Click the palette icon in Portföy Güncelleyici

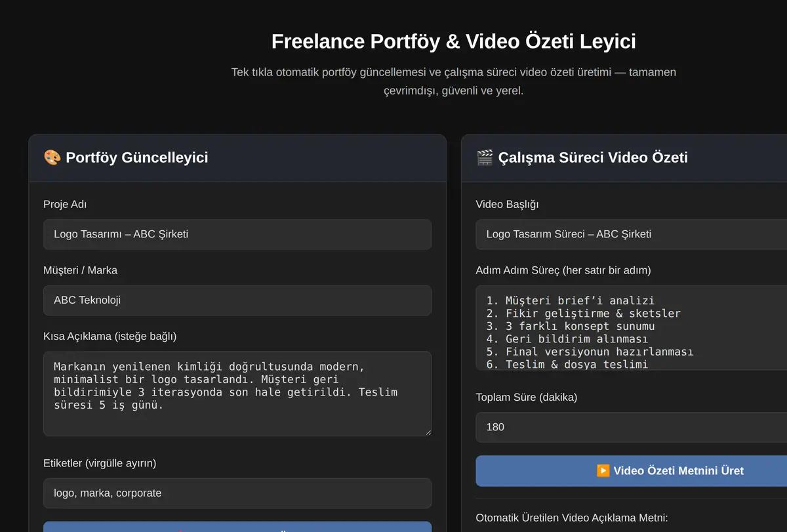coord(52,157)
